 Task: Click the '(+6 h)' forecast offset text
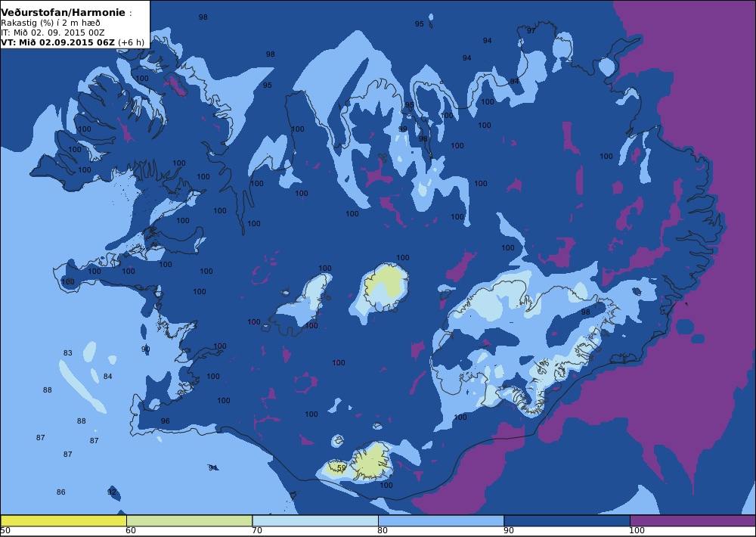131,42
